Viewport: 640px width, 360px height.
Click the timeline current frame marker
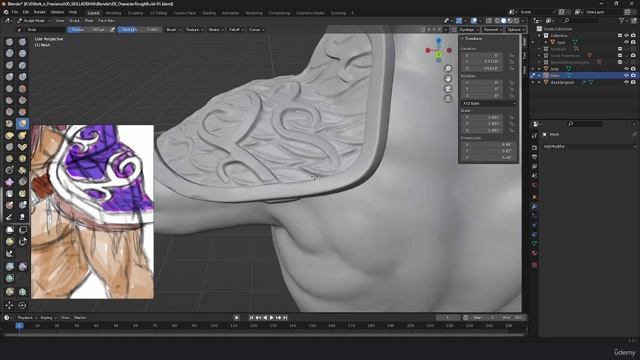coord(19,326)
